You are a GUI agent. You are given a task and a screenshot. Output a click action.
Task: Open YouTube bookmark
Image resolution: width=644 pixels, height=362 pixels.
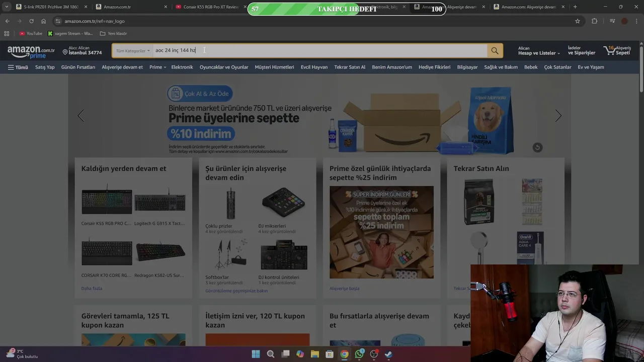coord(31,33)
